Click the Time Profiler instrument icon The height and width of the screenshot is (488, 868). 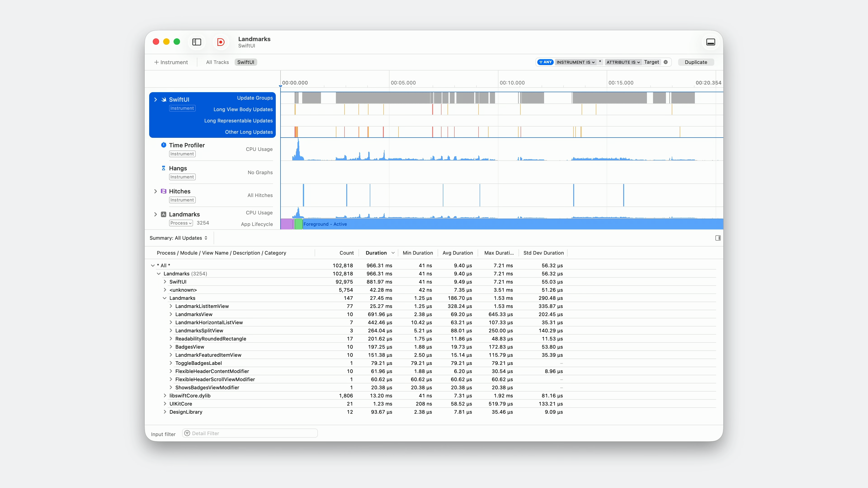point(163,145)
